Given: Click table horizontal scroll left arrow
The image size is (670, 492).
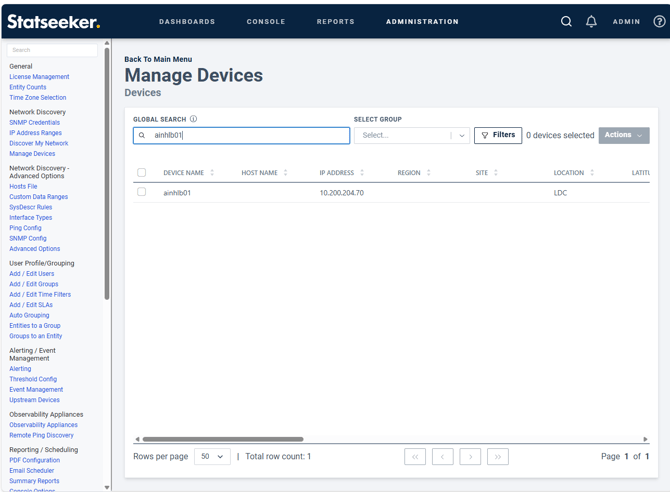Looking at the screenshot, I should coord(137,439).
